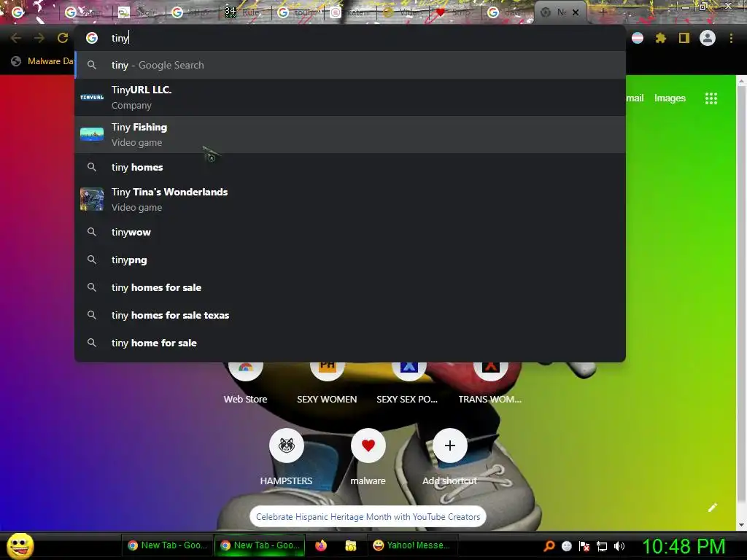Viewport: 747px width, 560px height.
Task: Pick 'tiny homes for sale texas' suggestion
Action: pyautogui.click(x=350, y=315)
